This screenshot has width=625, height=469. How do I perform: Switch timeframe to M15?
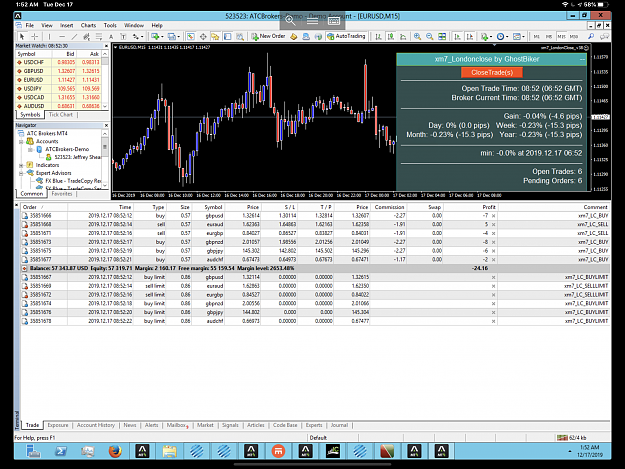561,37
